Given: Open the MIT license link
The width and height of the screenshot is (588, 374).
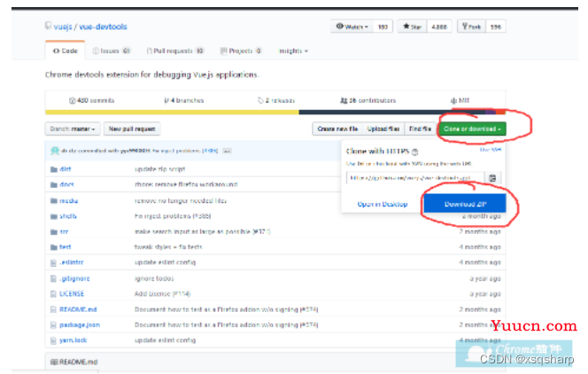Looking at the screenshot, I should pos(460,100).
